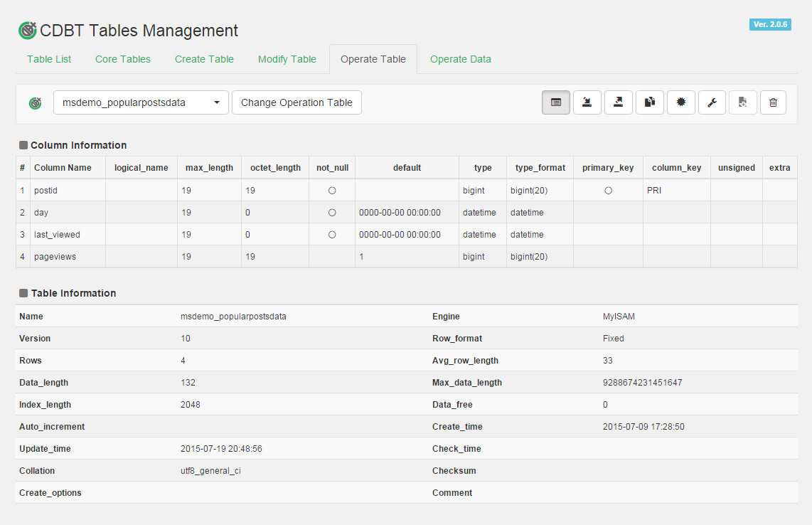This screenshot has height=525, width=812.
Task: Click not_null circle in last_viewed row
Action: coord(332,235)
